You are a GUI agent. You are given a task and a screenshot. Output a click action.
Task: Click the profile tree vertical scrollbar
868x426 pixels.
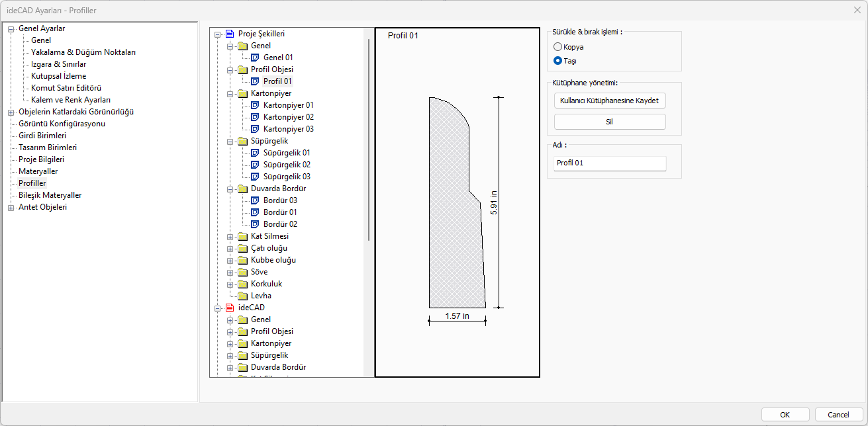point(369,139)
